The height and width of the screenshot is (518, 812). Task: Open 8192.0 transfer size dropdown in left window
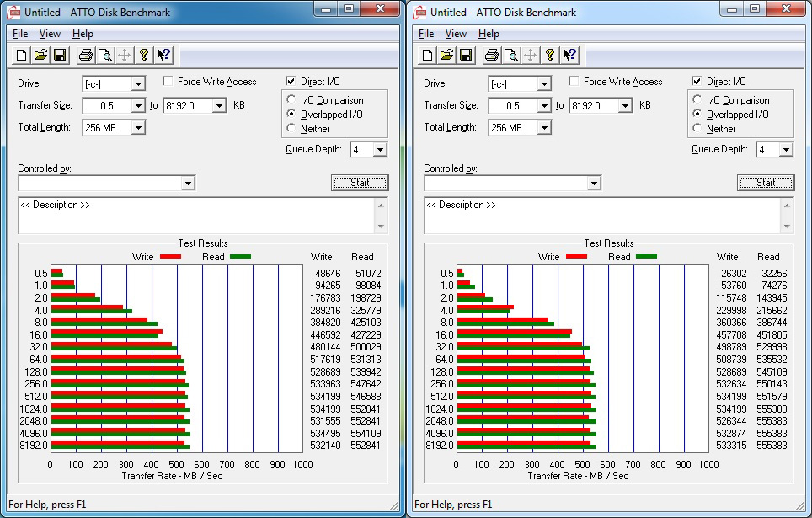(219, 105)
